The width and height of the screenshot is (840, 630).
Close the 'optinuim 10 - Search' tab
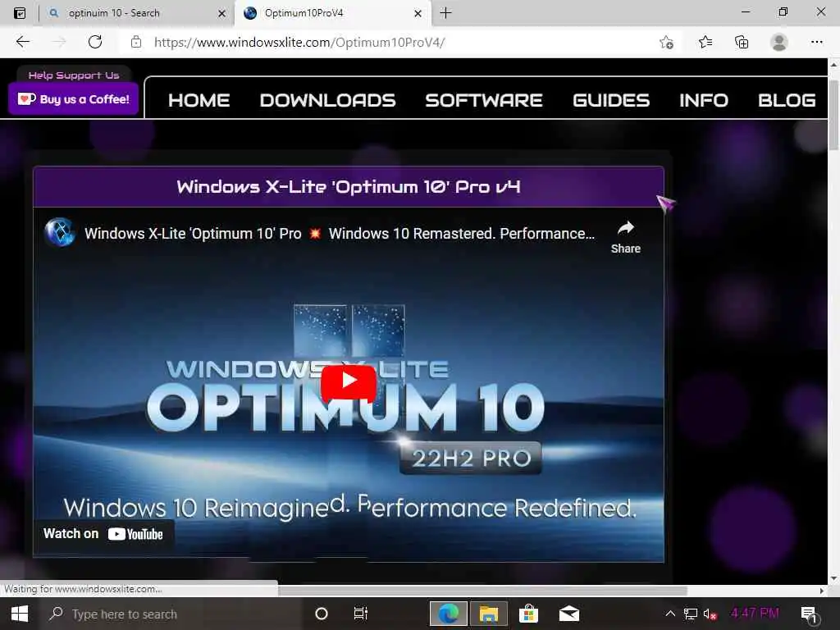tap(221, 13)
